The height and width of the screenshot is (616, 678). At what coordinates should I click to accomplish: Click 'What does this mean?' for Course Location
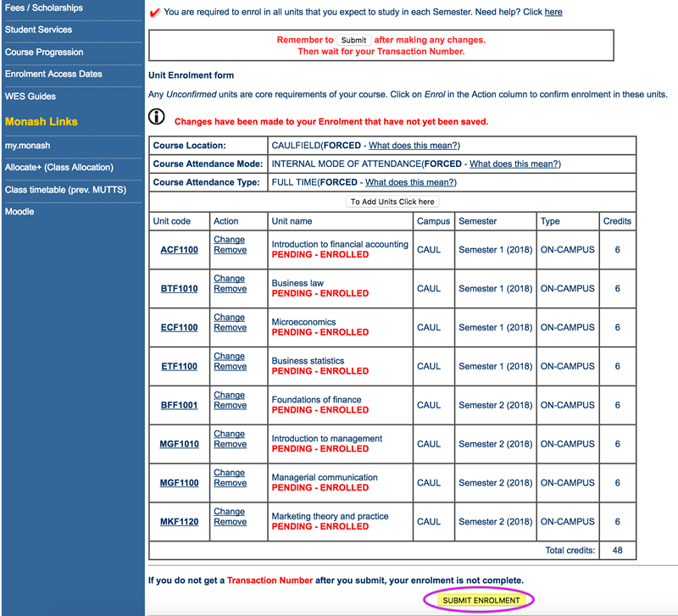pos(414,146)
